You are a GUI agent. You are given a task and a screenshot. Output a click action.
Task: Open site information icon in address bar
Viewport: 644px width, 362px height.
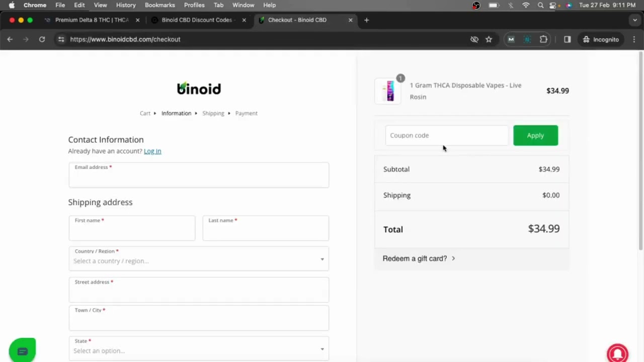point(61,39)
